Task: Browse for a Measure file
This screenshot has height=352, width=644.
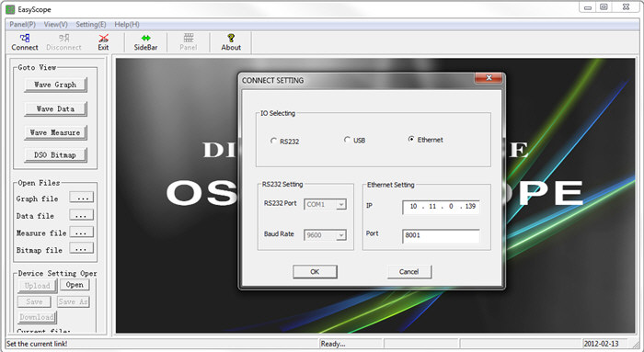Action: tap(81, 232)
